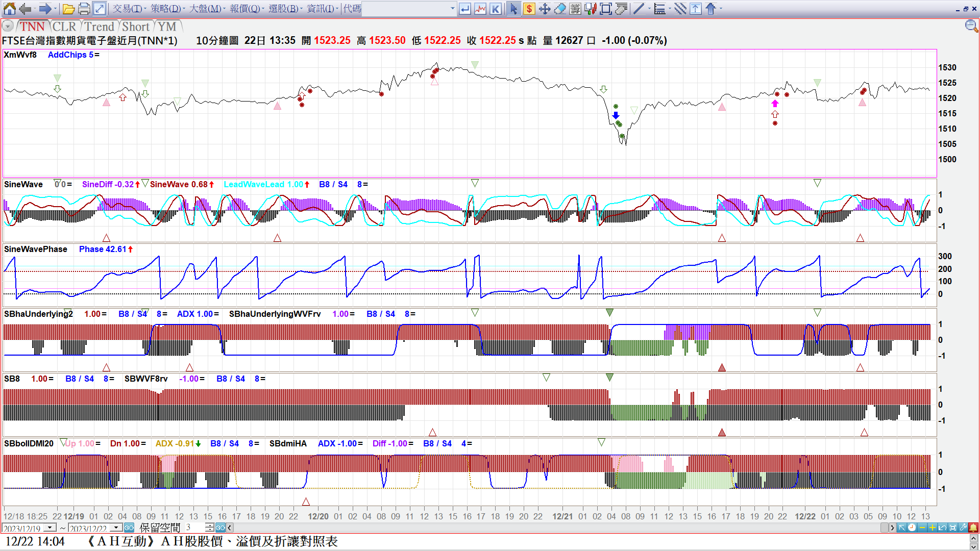Click the Home icon in toolbar
The image size is (980, 551).
point(9,9)
